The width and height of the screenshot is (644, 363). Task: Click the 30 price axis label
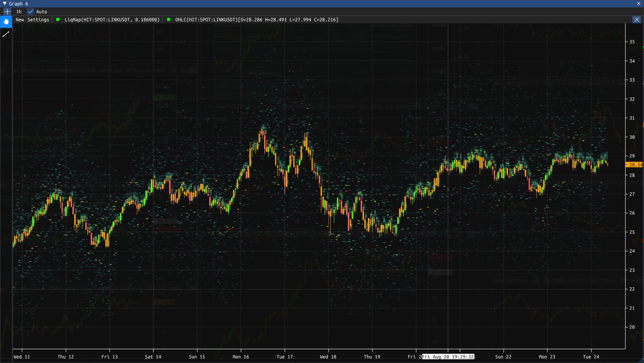632,137
